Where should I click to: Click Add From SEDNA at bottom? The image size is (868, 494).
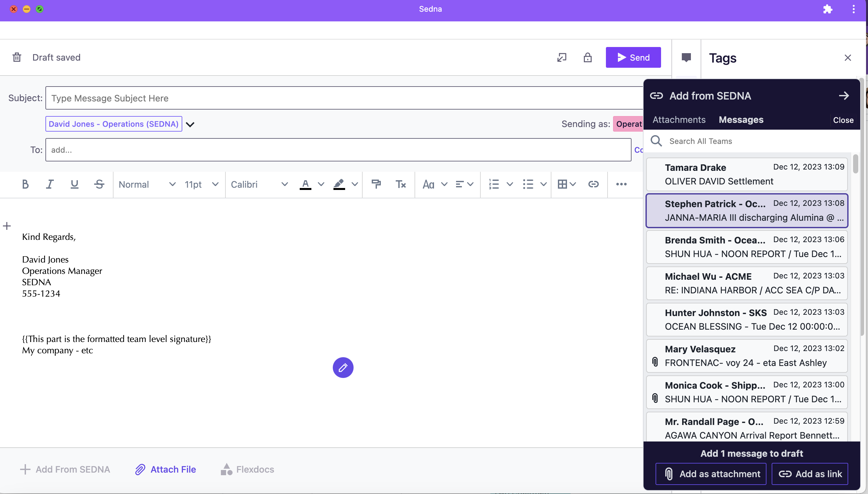pos(65,469)
